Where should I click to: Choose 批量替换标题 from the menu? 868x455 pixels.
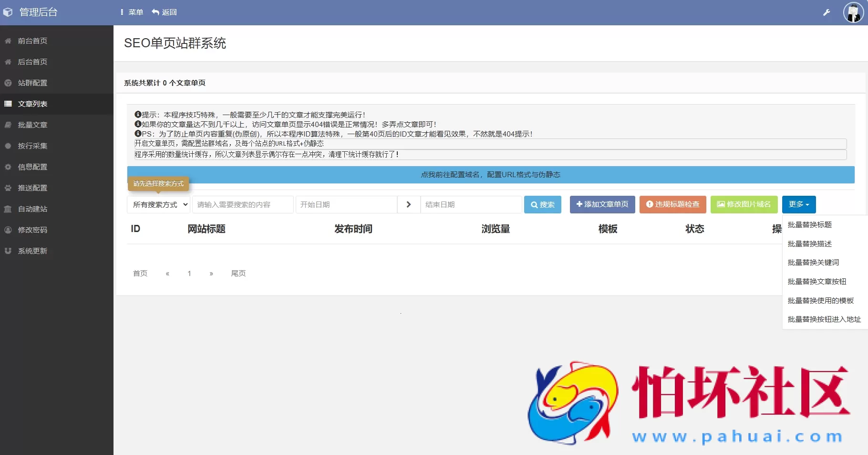[810, 225]
